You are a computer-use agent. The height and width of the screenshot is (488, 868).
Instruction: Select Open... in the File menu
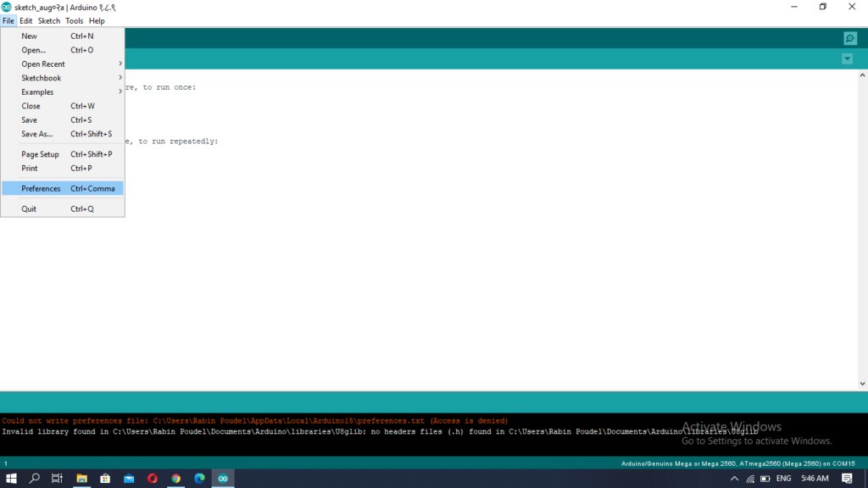(63, 50)
